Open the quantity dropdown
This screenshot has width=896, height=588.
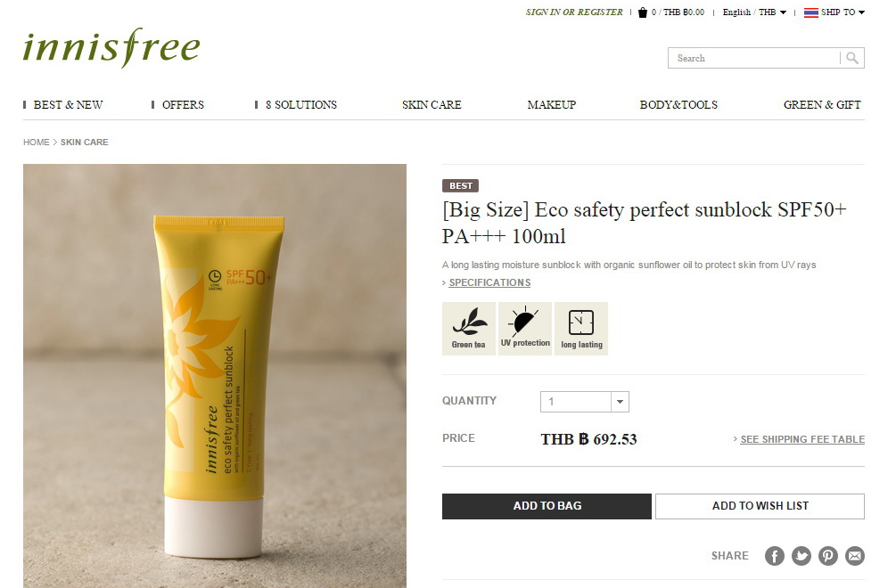pyautogui.click(x=585, y=401)
